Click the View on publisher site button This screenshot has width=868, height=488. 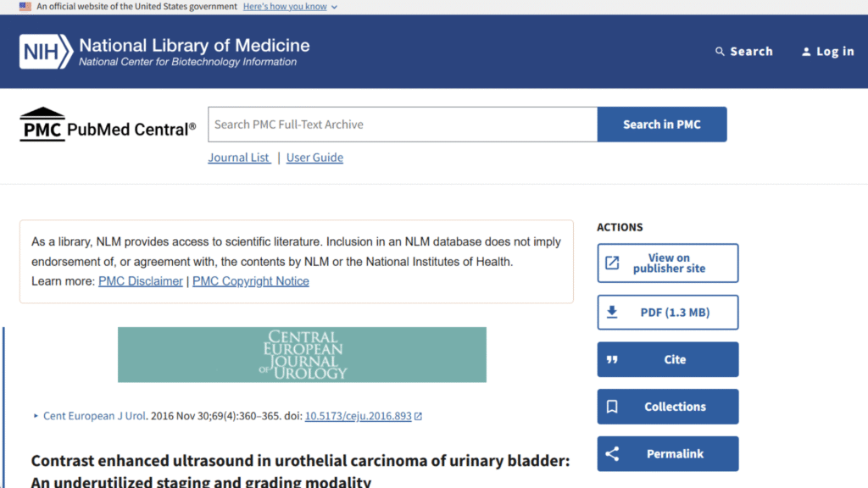tap(668, 263)
